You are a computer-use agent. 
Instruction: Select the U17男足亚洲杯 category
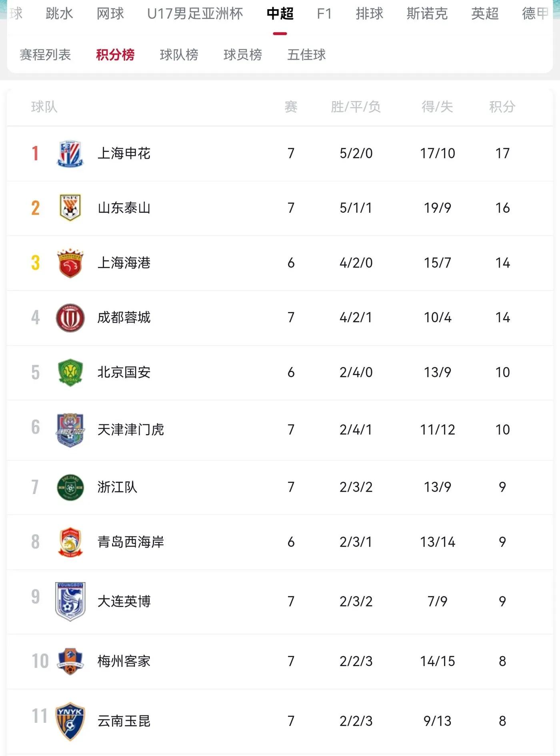coord(195,14)
